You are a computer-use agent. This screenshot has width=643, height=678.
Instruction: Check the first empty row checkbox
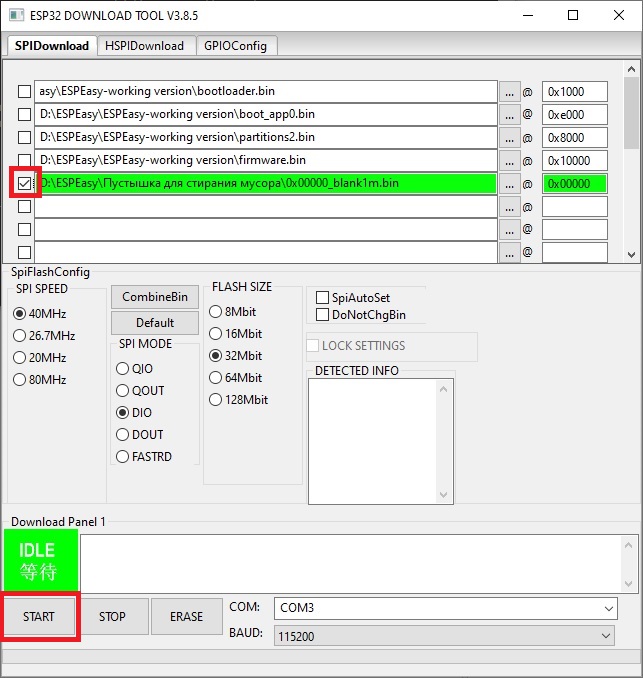coord(24,207)
